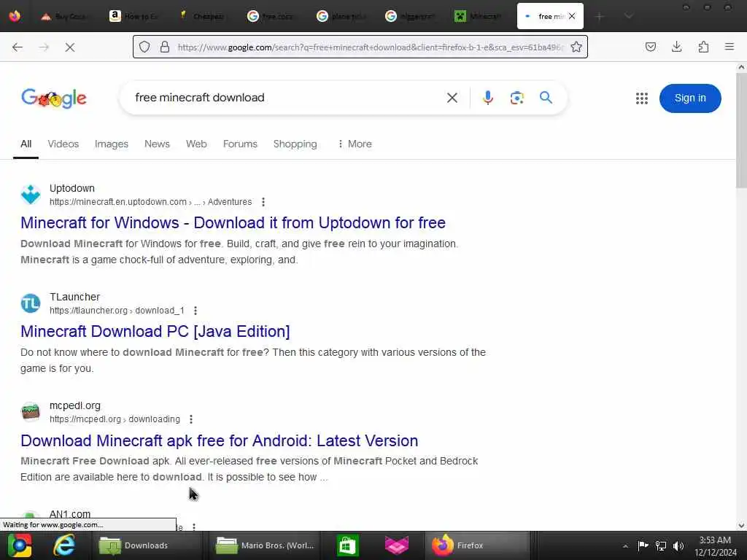Open the Firefox hamburger application menu

coord(729,47)
